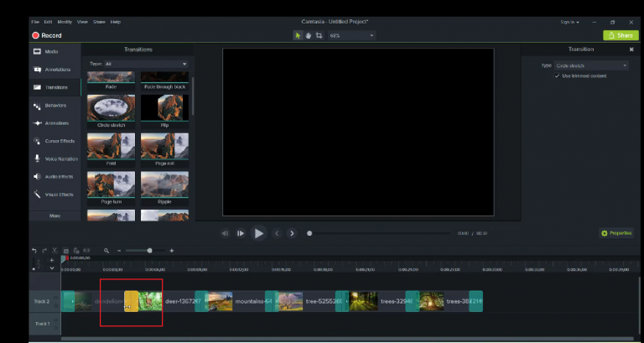Screen dimensions: 644x343
Task: Select the yellow highlighted transition on timeline
Action: (131, 302)
